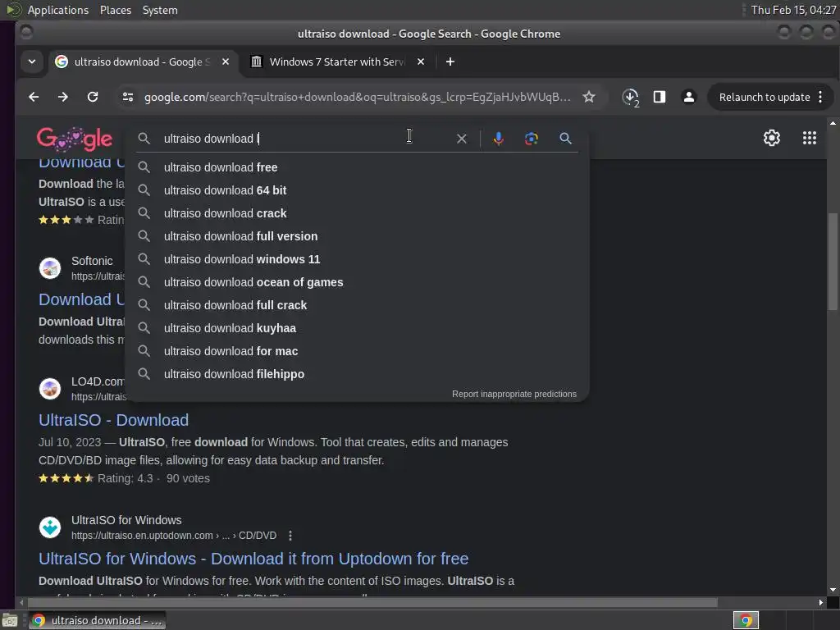The image size is (840, 630).
Task: Open the Applications menu
Action: tap(58, 10)
